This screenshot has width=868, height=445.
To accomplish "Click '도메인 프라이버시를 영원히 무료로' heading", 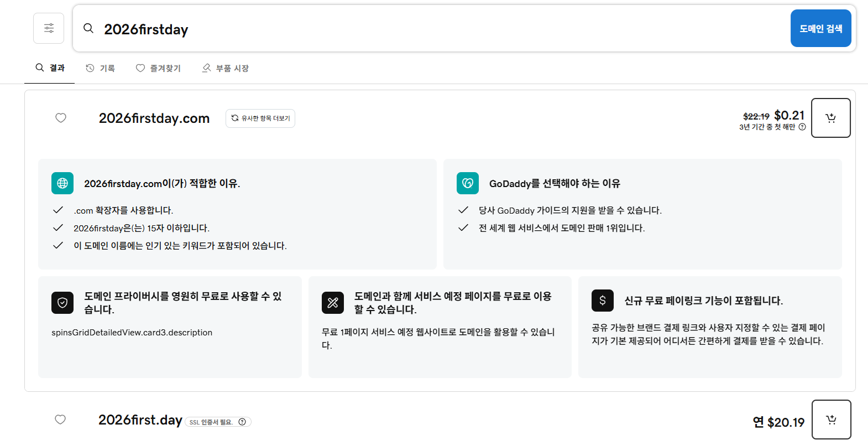I will (x=183, y=303).
